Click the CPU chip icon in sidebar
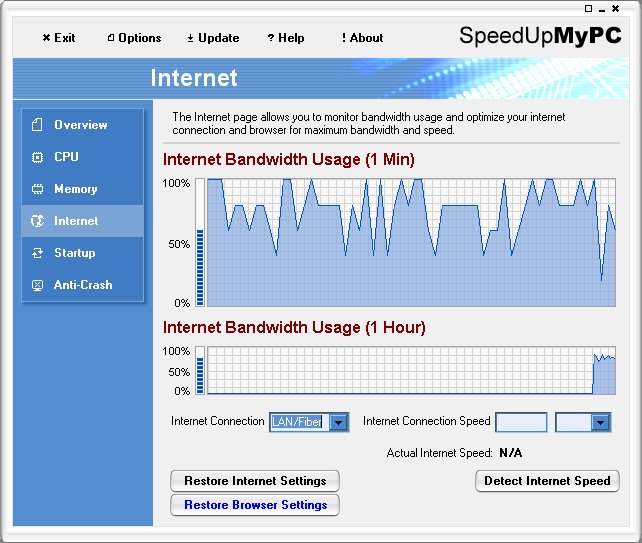This screenshot has width=642, height=543. coord(37,157)
